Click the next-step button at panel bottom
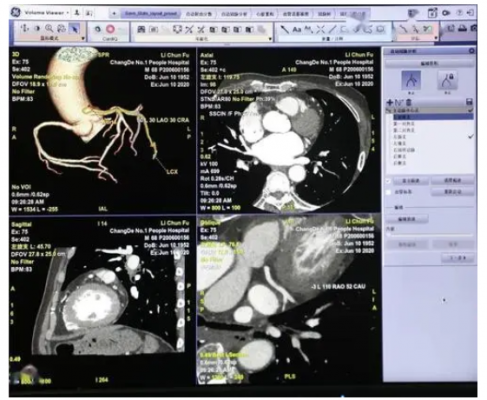 [x=458, y=258]
